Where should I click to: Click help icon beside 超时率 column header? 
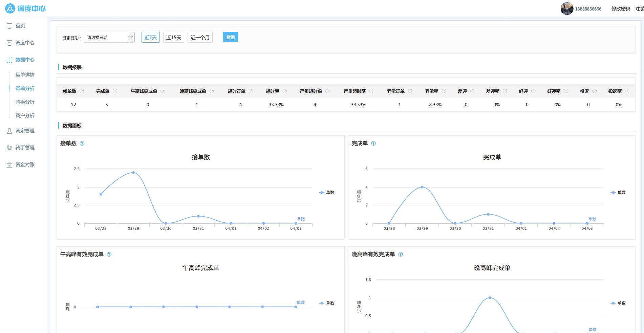tap(284, 91)
